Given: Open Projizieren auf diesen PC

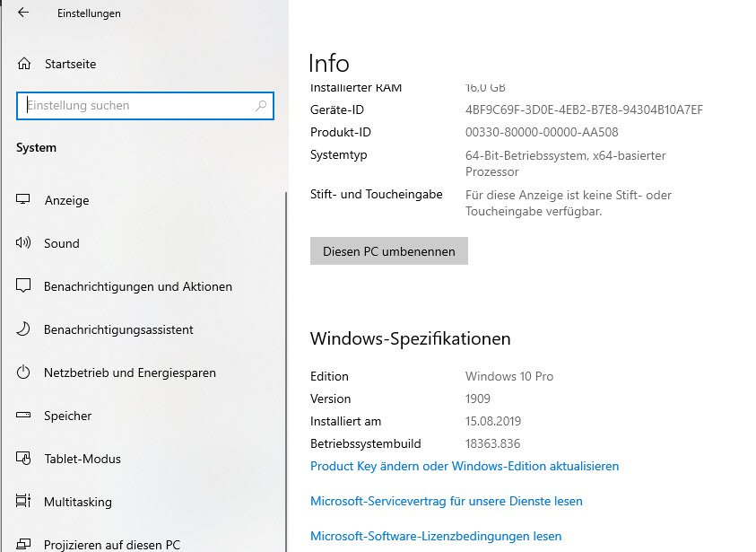Looking at the screenshot, I should [111, 544].
